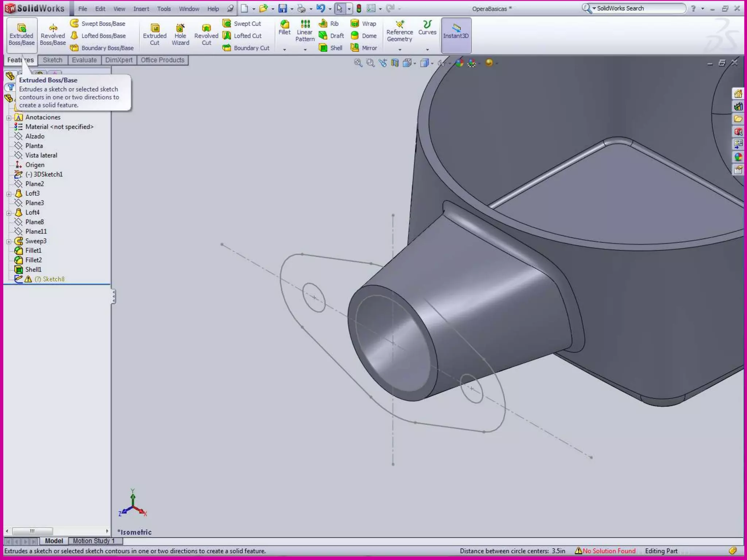Expand the Loft3 feature node
Viewport: 747px width, 560px height.
click(x=9, y=194)
